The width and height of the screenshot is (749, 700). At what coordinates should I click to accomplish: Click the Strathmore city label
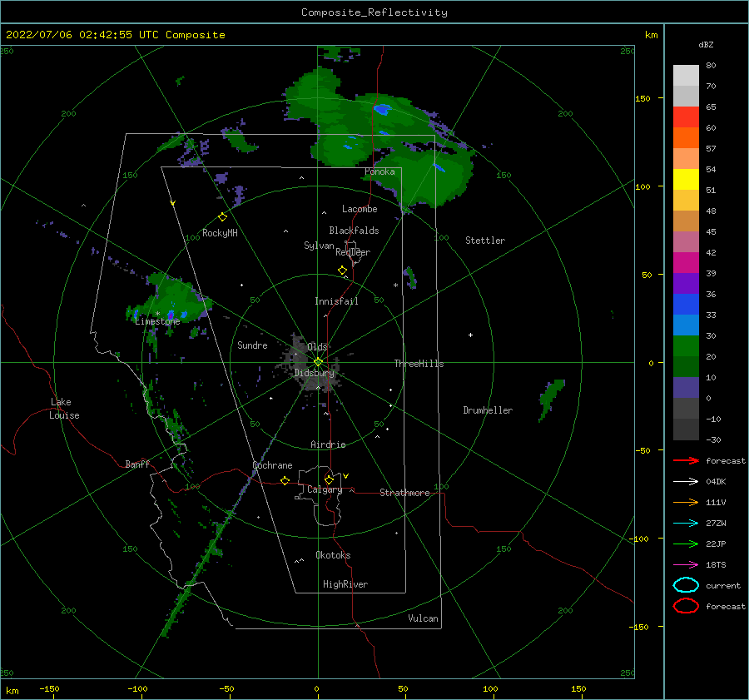click(x=404, y=493)
